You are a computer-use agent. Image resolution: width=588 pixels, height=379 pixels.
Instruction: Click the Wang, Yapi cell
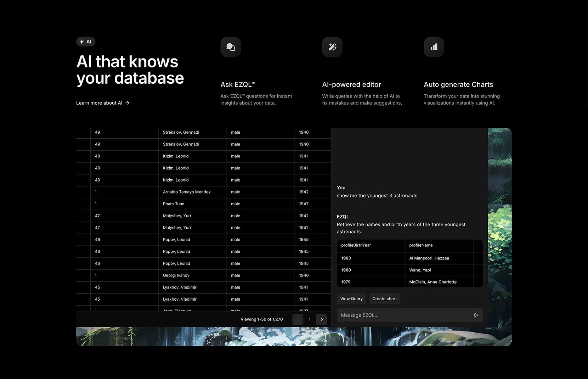(x=439, y=270)
